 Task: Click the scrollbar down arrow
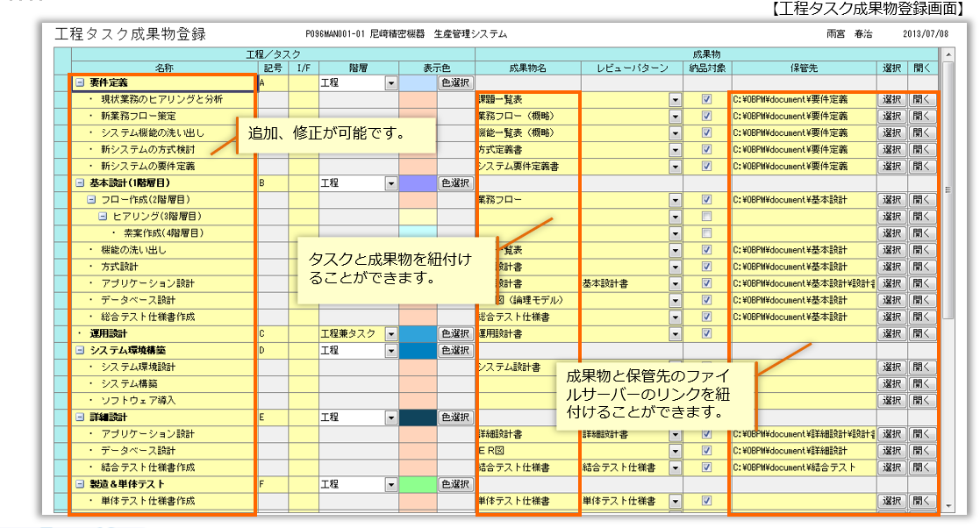point(947,506)
